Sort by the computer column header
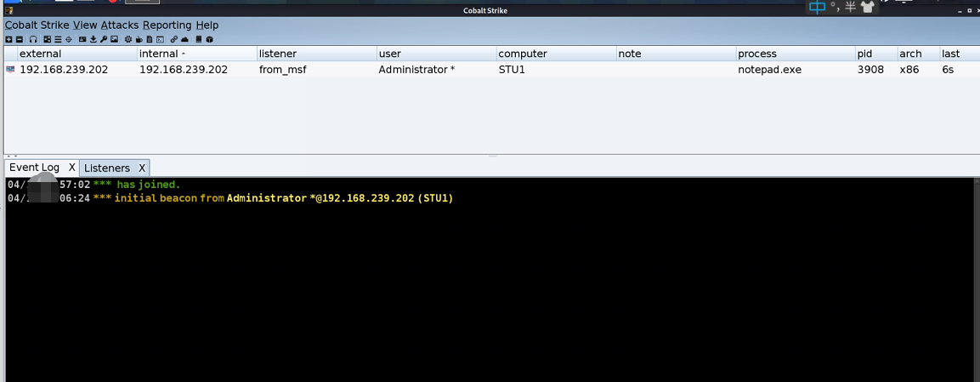Viewport: 980px width, 382px height. click(556, 54)
